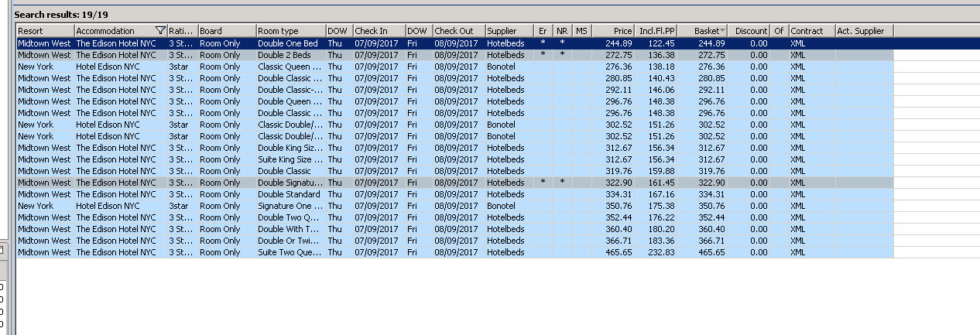980x335 pixels.
Task: Sort by the Discount column header
Action: click(749, 31)
